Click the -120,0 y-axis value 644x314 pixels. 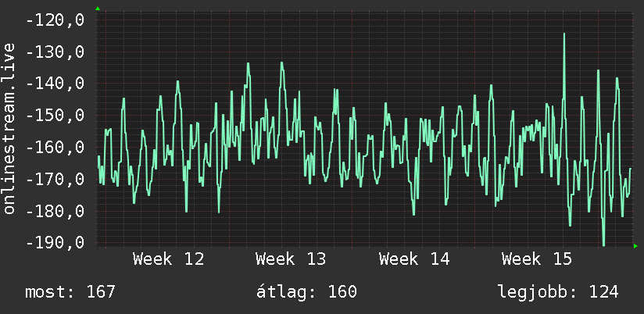coord(55,20)
